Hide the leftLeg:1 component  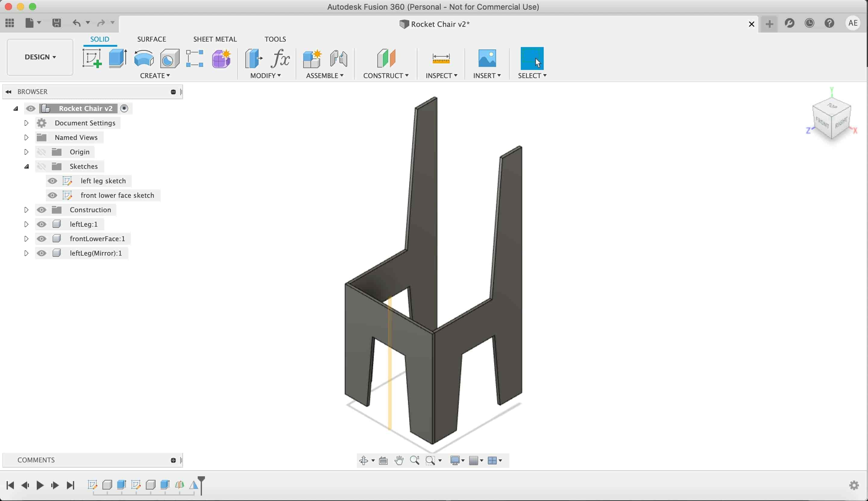[42, 224]
